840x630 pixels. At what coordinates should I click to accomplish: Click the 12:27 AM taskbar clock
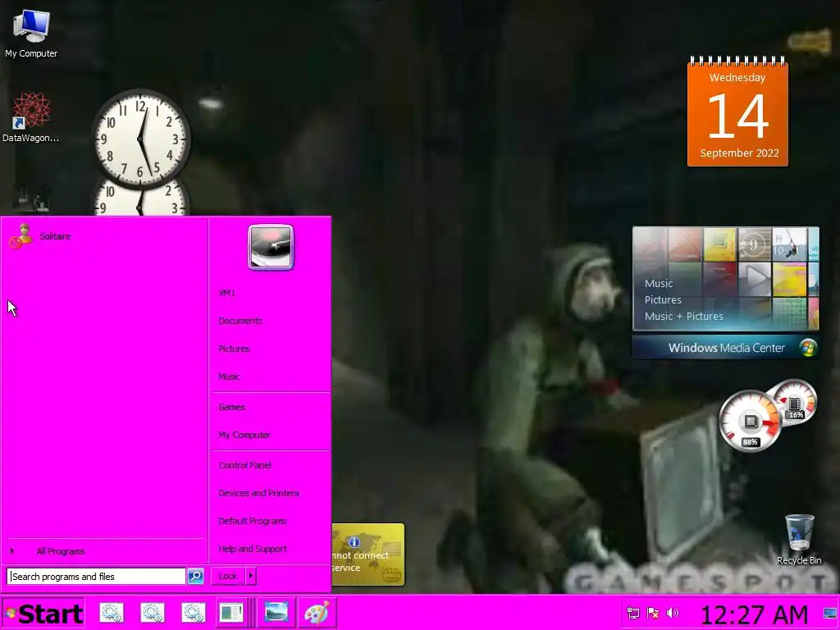coord(754,614)
